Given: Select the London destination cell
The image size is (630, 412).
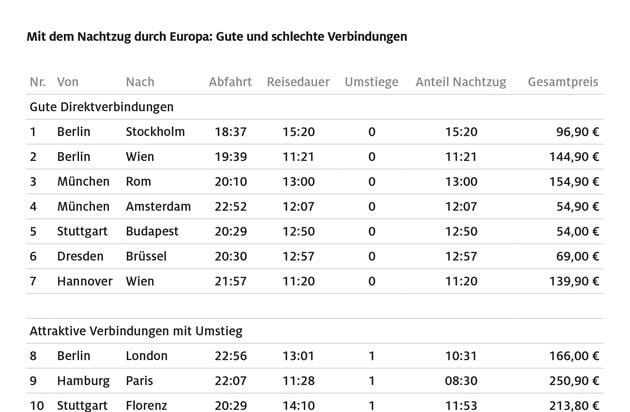Looking at the screenshot, I should pyautogui.click(x=146, y=356).
